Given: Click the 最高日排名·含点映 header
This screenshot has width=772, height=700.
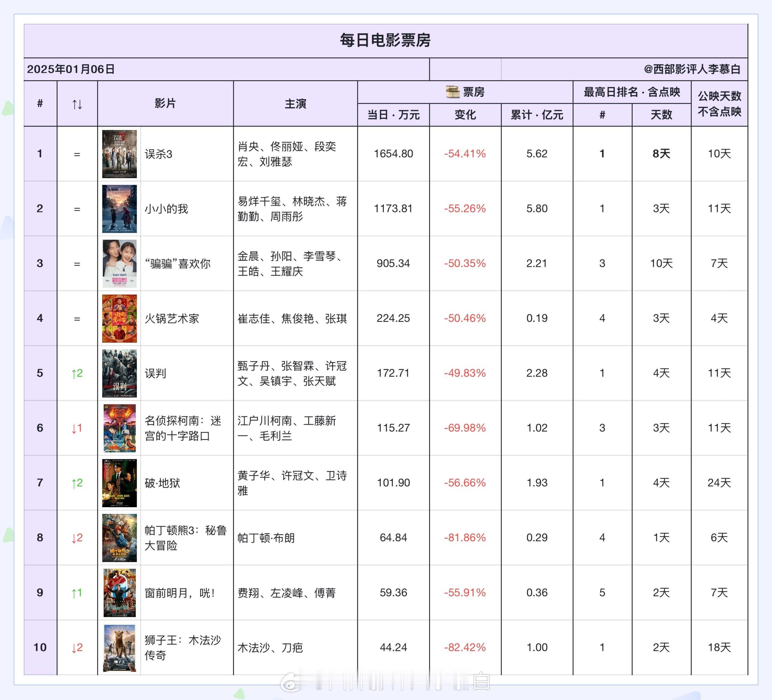Looking at the screenshot, I should [x=632, y=92].
